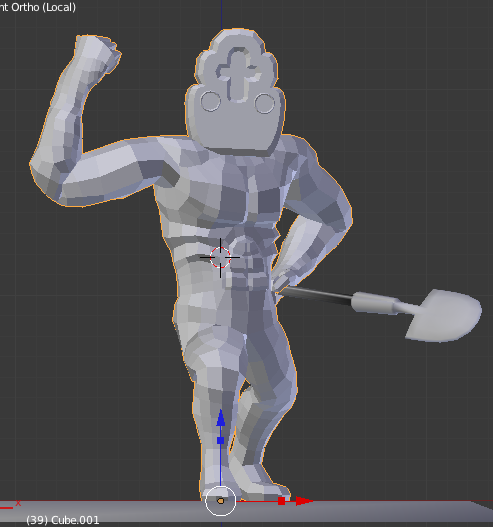The image size is (493, 527).
Task: Click the 3D cursor crosshair on the torso
Action: point(220,258)
